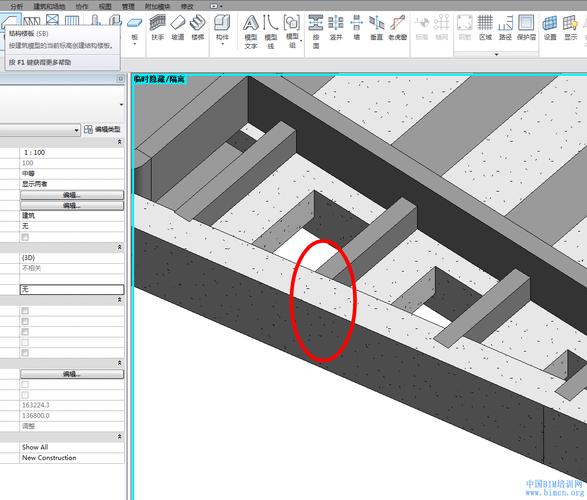The image size is (587, 500).
Task: Select the 楼梯 stairs tool
Action: click(198, 27)
